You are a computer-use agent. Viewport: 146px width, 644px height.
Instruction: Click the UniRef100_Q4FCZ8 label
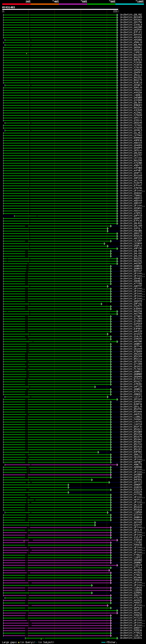pos(131,387)
